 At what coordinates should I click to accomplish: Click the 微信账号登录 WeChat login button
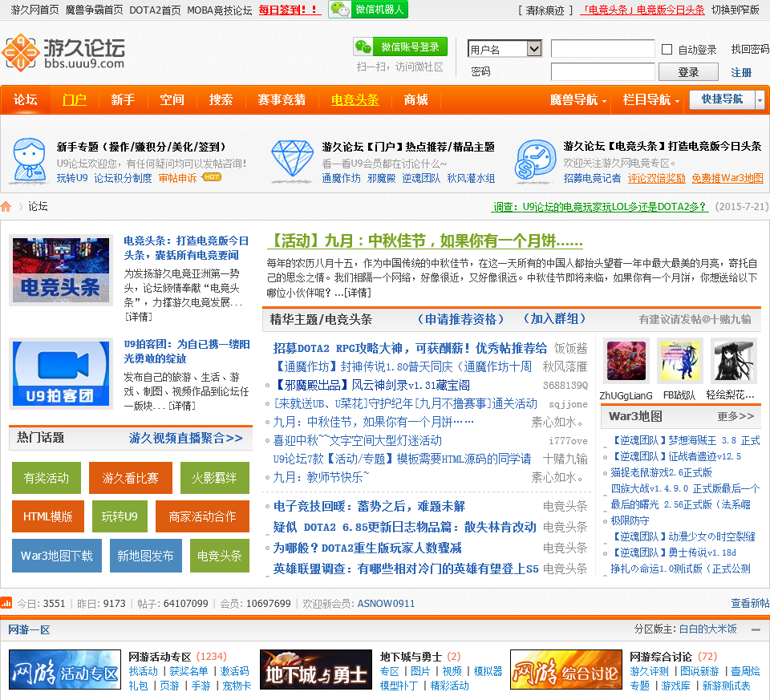pos(400,47)
